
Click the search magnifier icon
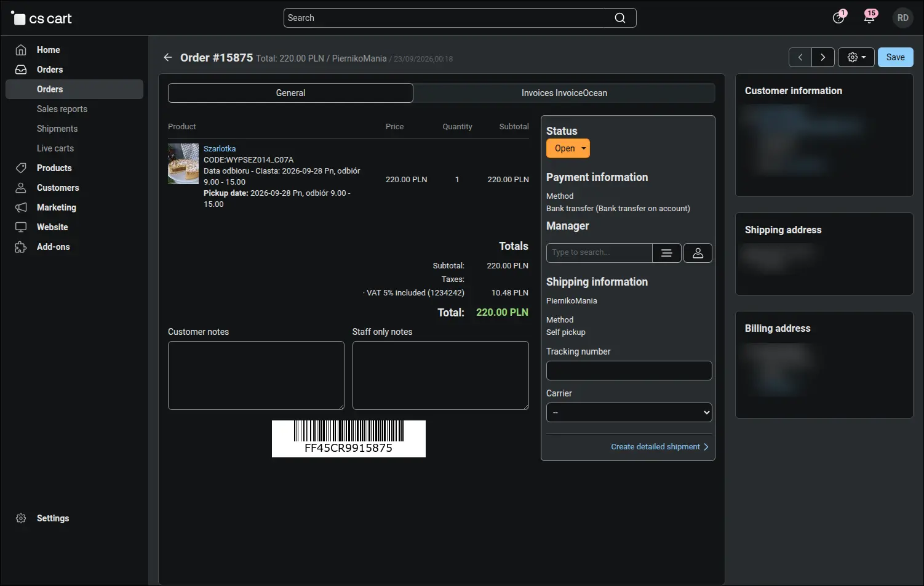(620, 18)
